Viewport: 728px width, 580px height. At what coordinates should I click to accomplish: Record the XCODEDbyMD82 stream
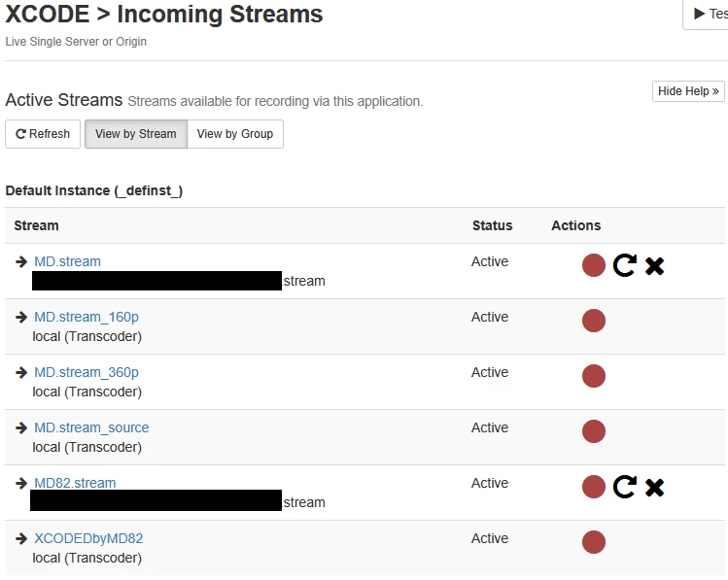(593, 542)
